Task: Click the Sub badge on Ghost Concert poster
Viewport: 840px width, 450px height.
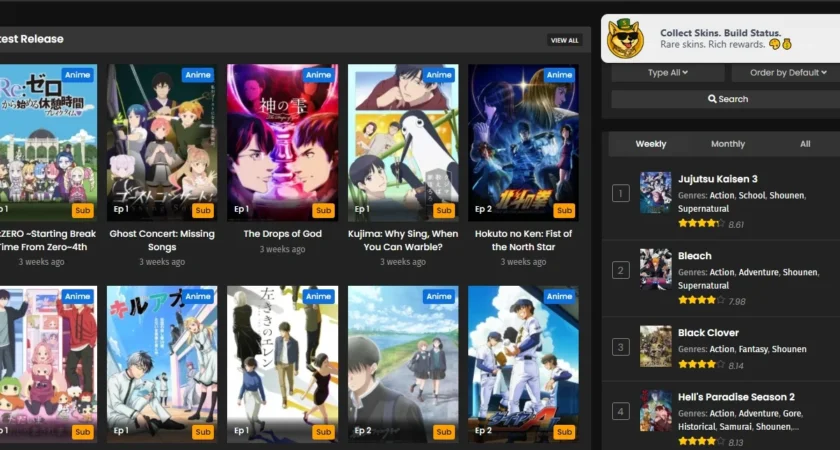Action: point(202,211)
